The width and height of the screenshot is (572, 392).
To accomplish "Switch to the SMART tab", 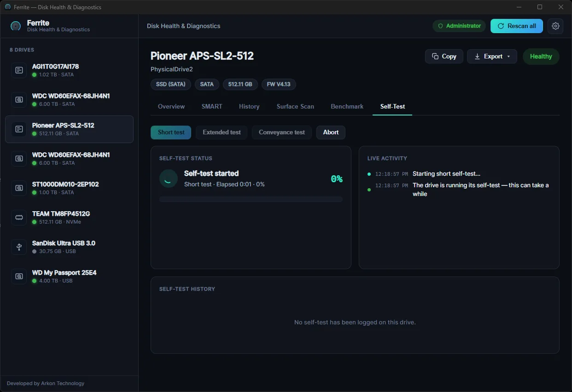I will 212,106.
